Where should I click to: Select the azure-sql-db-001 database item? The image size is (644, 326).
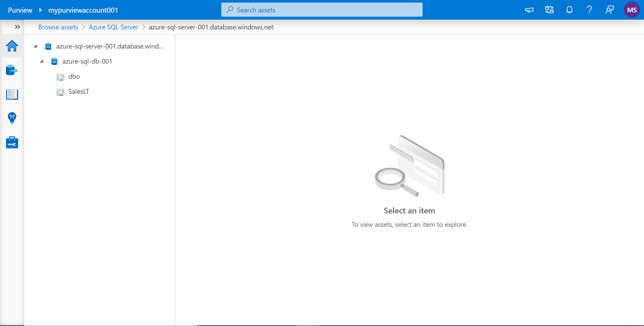tap(87, 61)
